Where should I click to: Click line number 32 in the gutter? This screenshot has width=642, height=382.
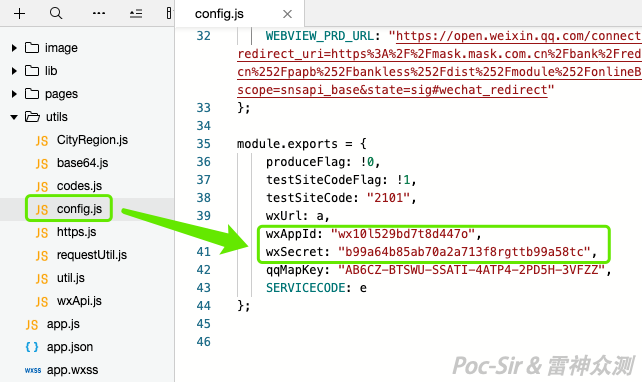click(203, 36)
